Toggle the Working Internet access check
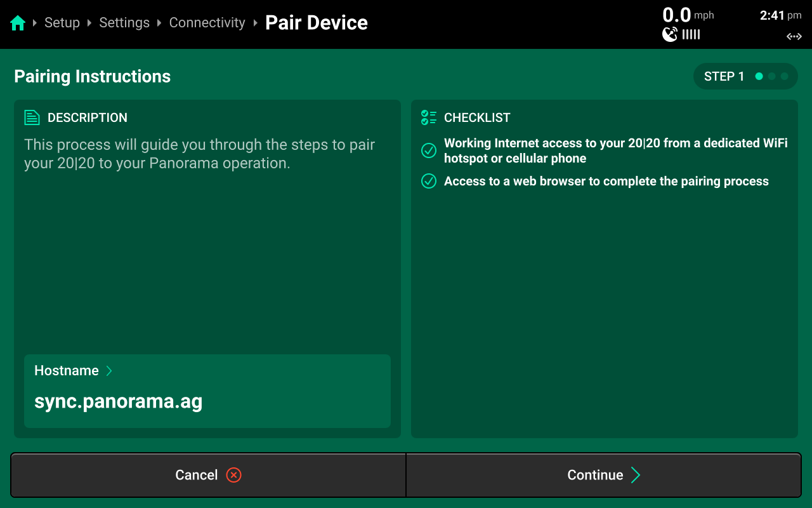This screenshot has width=812, height=508. click(x=429, y=150)
